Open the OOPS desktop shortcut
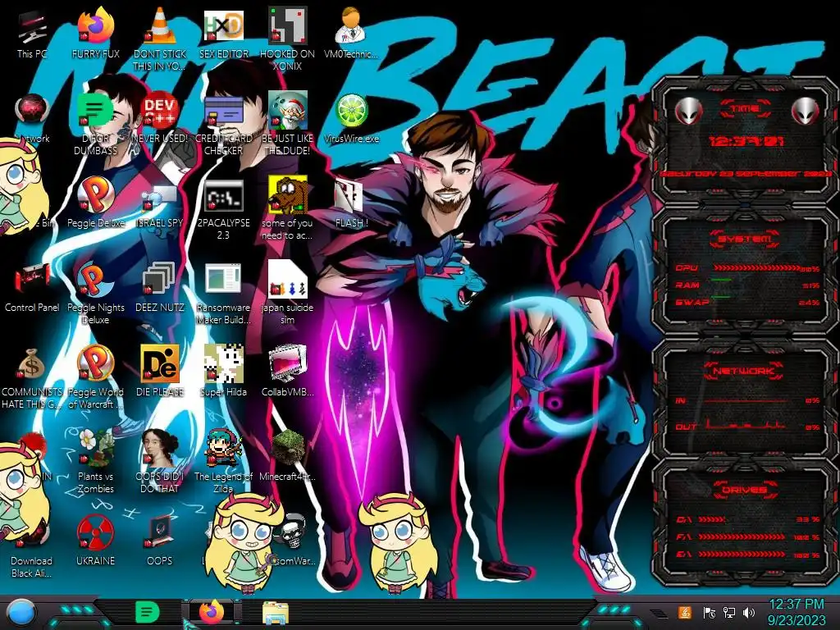 [160, 532]
